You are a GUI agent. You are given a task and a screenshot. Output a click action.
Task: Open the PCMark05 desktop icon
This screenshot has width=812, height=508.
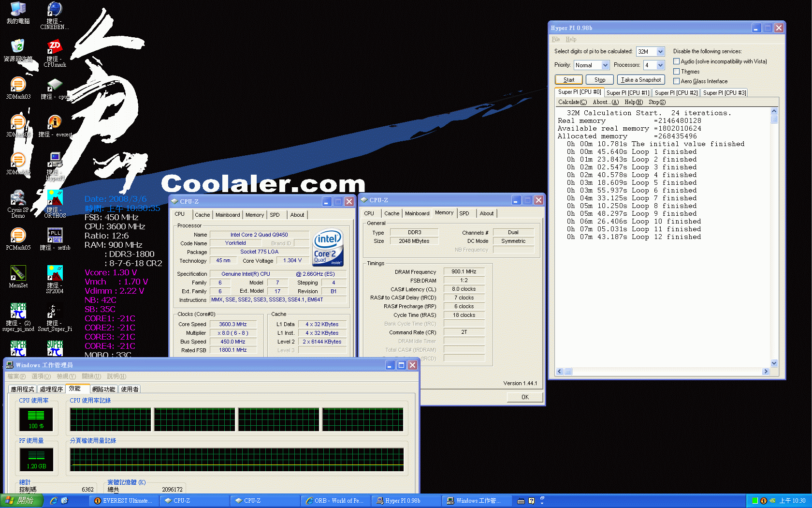(18, 239)
